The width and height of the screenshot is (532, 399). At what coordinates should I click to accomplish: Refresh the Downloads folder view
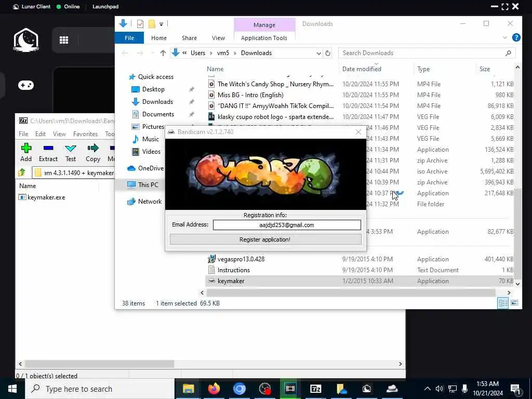(328, 54)
